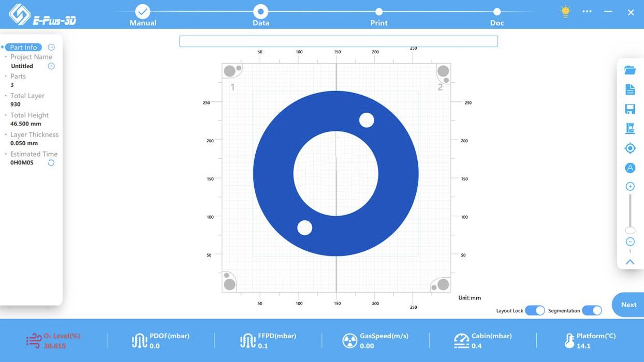Open file with the folder icon
The width and height of the screenshot is (644, 362).
(x=630, y=70)
